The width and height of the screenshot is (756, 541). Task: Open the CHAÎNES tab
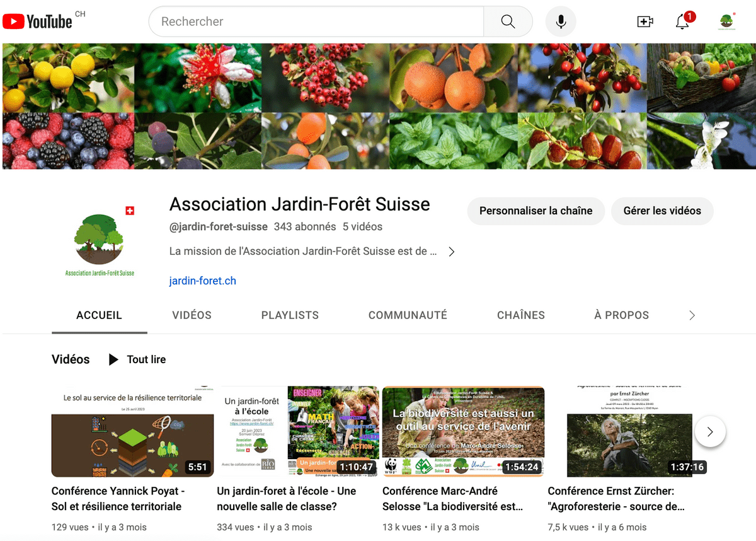pyautogui.click(x=521, y=315)
